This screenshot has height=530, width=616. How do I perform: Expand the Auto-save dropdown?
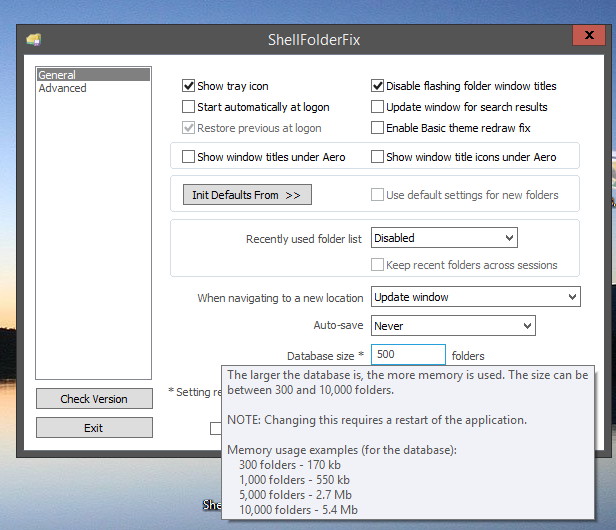[453, 326]
